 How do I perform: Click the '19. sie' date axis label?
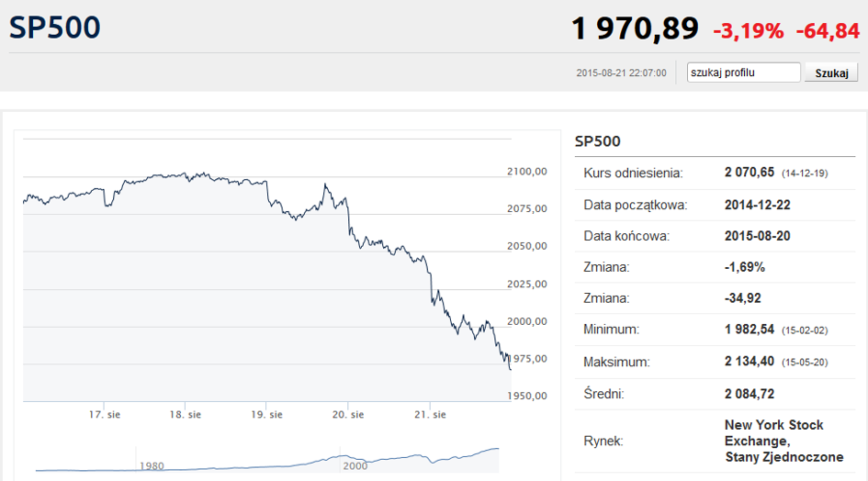pos(266,415)
